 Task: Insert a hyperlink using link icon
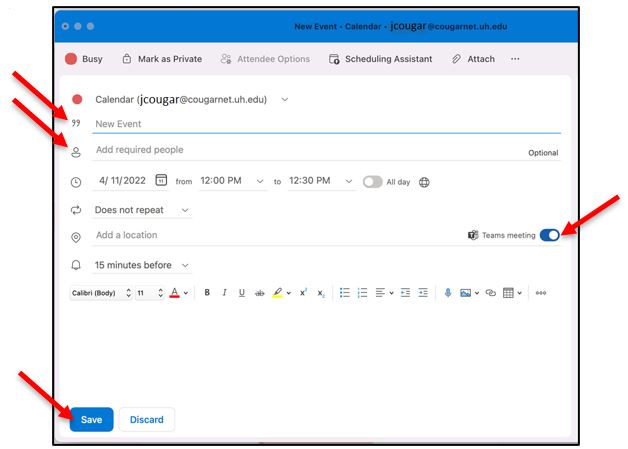coord(490,293)
